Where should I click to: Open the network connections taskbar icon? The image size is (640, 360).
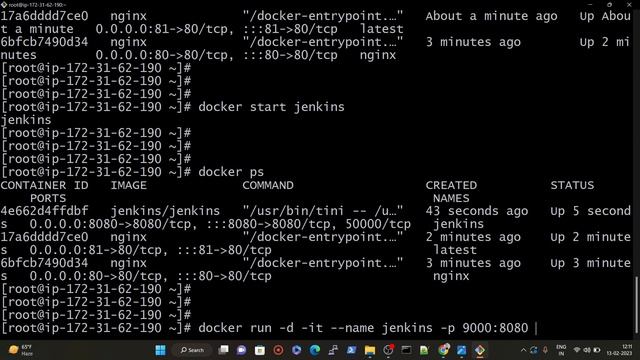pos(333,350)
